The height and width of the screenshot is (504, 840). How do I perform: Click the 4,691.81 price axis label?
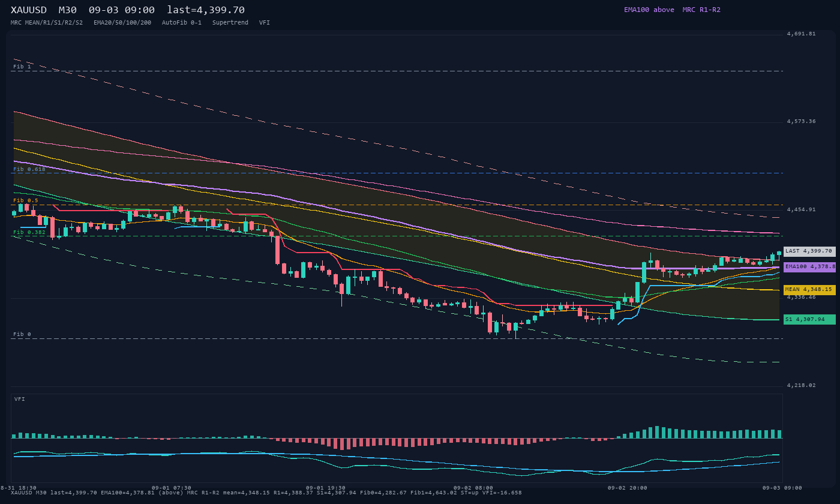pyautogui.click(x=802, y=34)
